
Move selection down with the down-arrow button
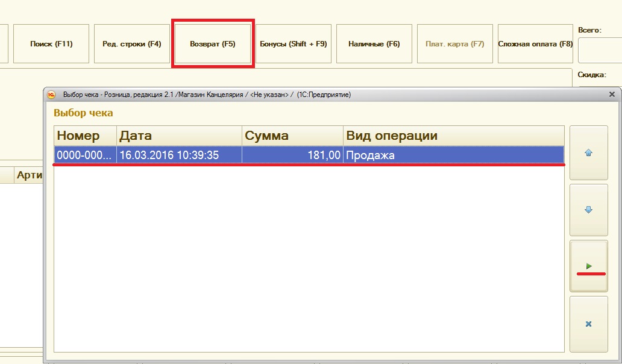pyautogui.click(x=589, y=210)
